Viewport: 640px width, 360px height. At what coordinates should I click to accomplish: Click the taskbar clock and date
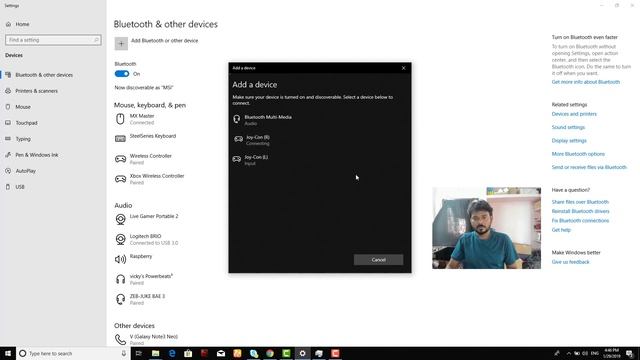pyautogui.click(x=612, y=353)
